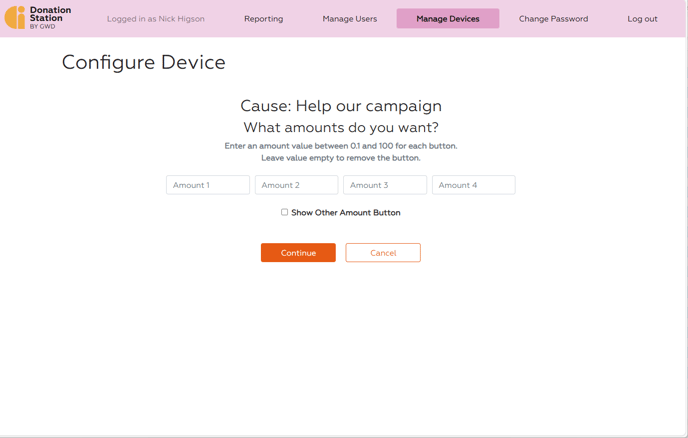The image size is (688, 438).
Task: Click the orange Continue button
Action: tap(298, 253)
